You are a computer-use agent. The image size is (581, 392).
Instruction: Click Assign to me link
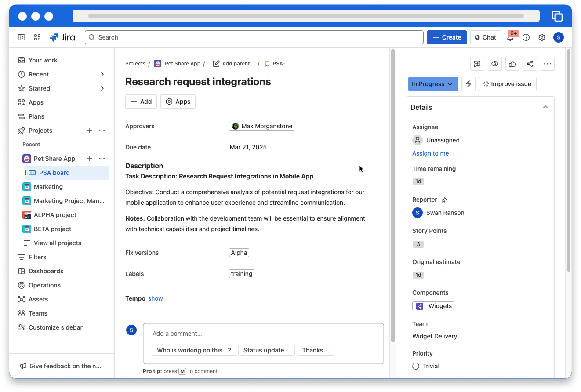tap(431, 153)
